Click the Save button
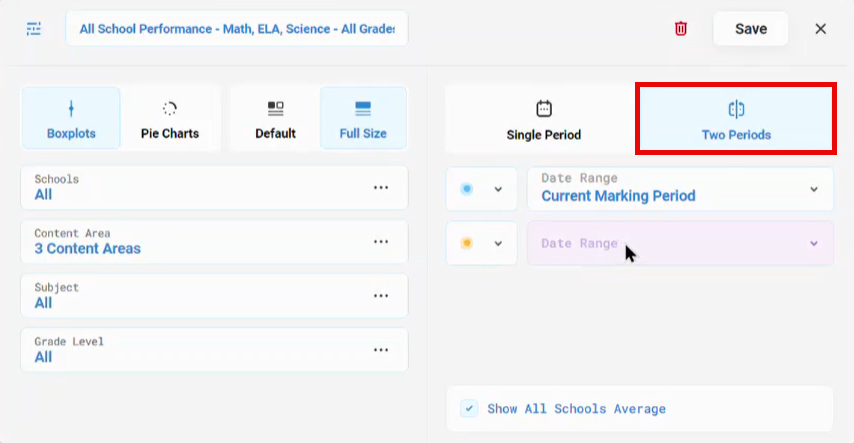This screenshot has height=443, width=854. coord(751,29)
